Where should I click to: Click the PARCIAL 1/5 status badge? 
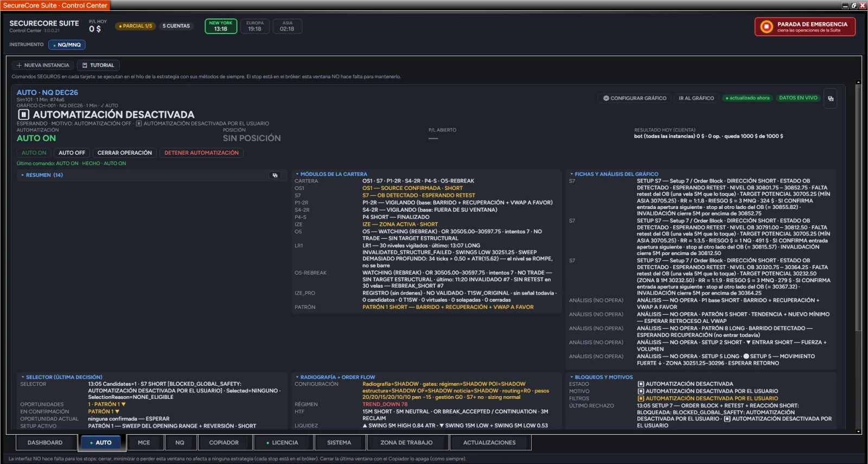point(136,26)
